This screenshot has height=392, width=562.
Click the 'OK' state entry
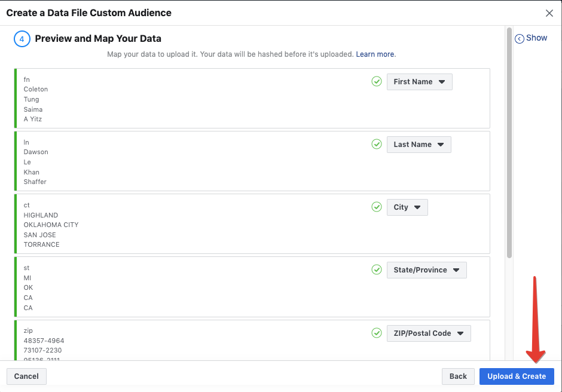coord(28,287)
